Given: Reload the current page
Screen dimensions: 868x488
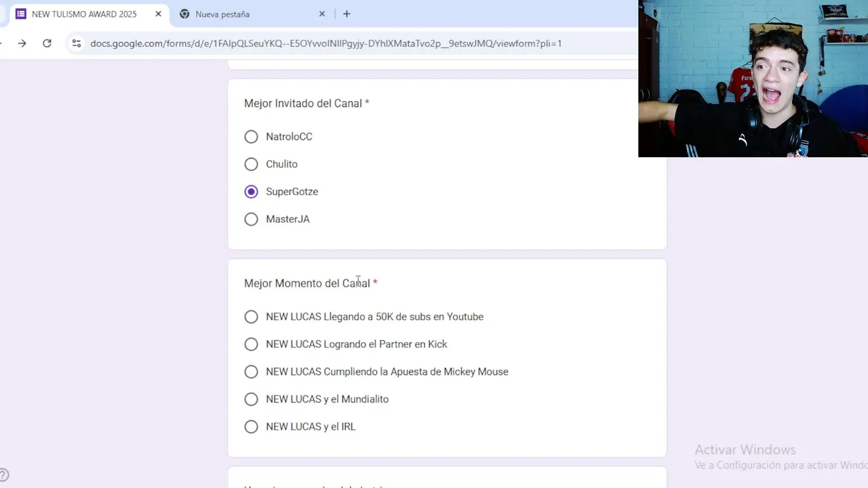Looking at the screenshot, I should (47, 43).
